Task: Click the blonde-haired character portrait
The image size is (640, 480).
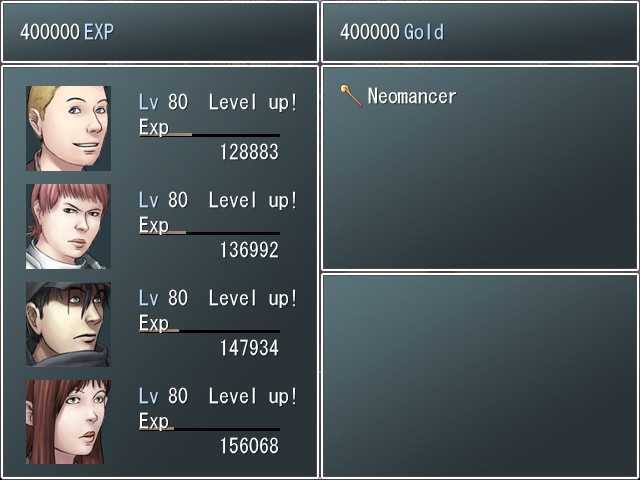Action: point(68,128)
